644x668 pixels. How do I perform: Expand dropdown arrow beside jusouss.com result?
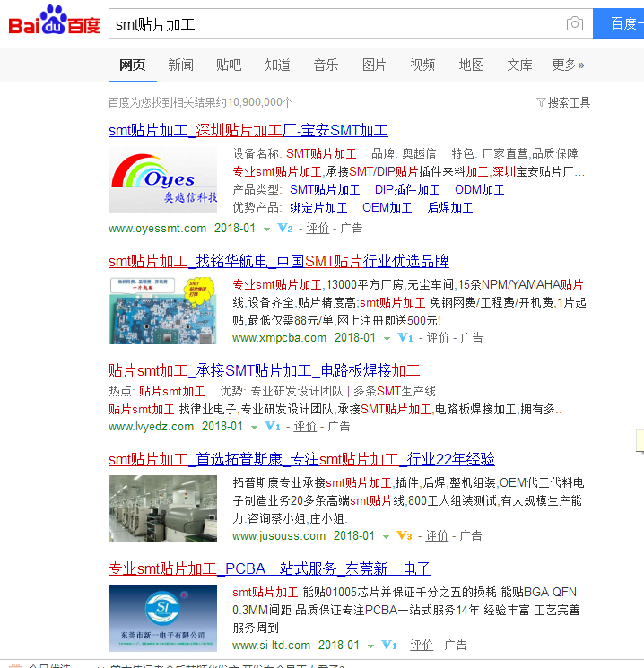pos(387,537)
